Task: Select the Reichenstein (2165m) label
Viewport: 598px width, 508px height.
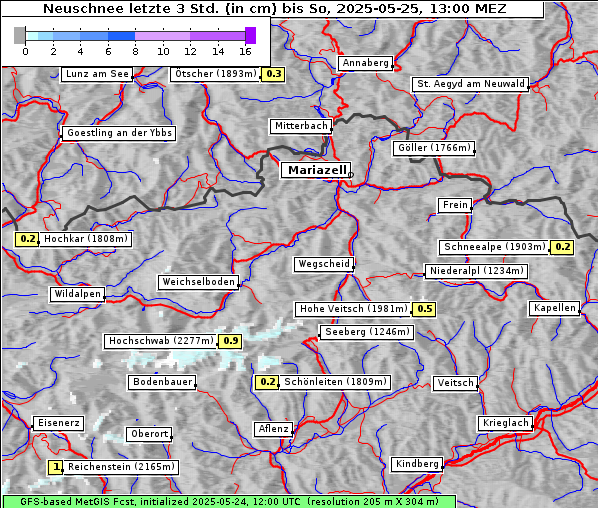Action: [121, 467]
